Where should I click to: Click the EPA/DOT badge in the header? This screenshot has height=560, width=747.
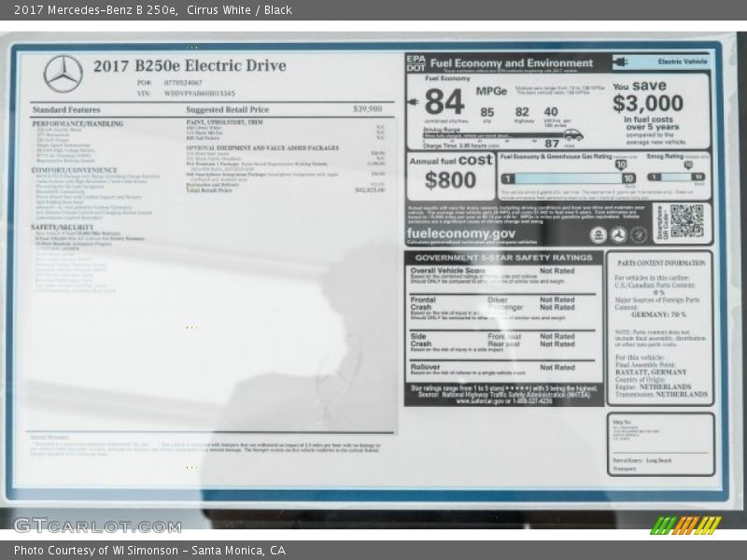click(x=416, y=63)
